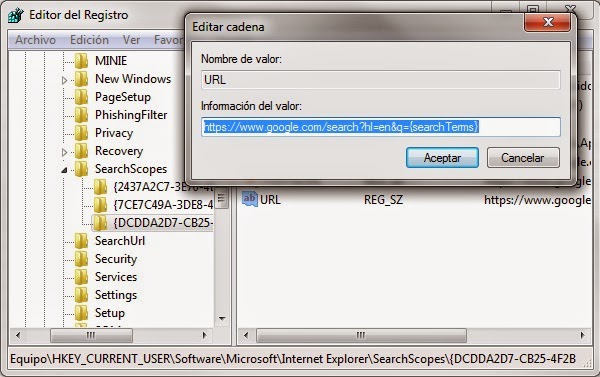Click the MINIE folder icon
The image size is (600, 377).
tap(81, 60)
